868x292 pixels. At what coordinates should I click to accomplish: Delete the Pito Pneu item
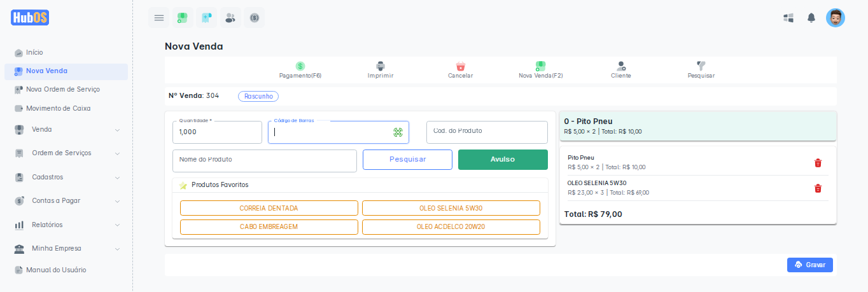[x=818, y=163]
